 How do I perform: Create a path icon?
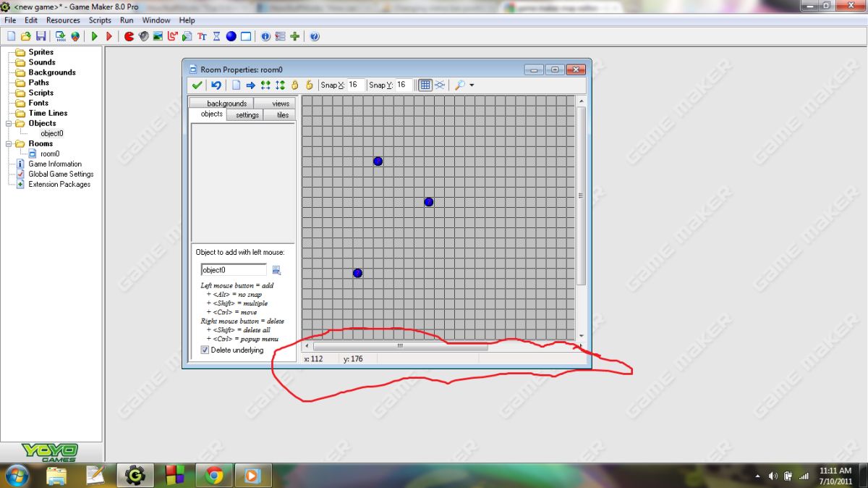click(173, 36)
